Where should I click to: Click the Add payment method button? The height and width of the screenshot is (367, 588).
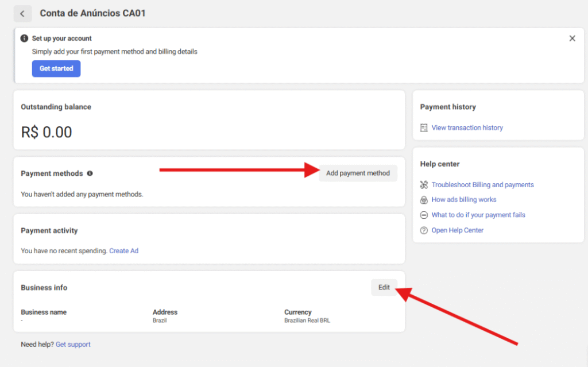pyautogui.click(x=358, y=173)
